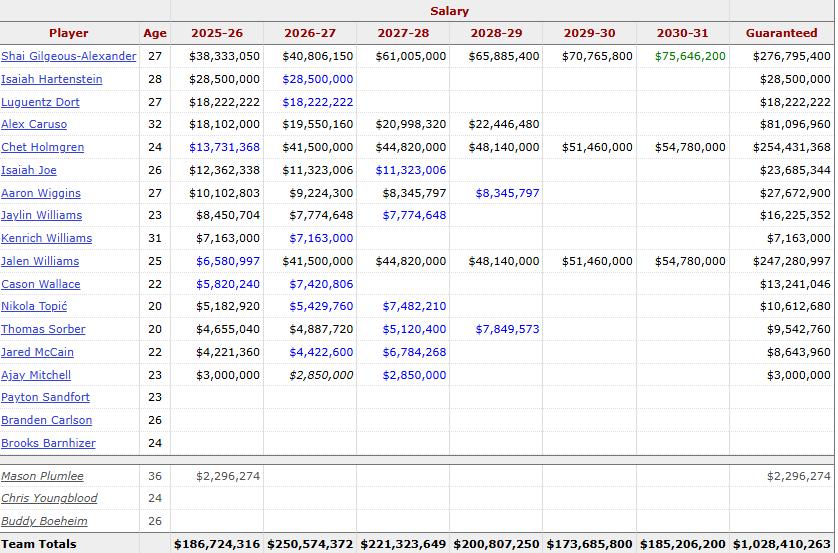Open Jalen Williams player link
This screenshot has width=838, height=553.
click(40, 261)
